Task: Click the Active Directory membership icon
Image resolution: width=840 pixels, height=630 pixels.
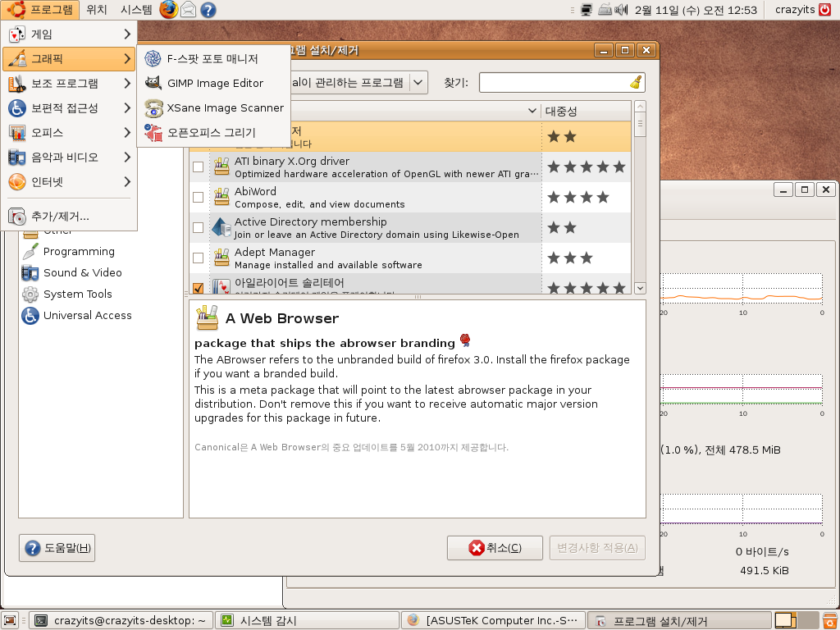Action: pyautogui.click(x=221, y=228)
